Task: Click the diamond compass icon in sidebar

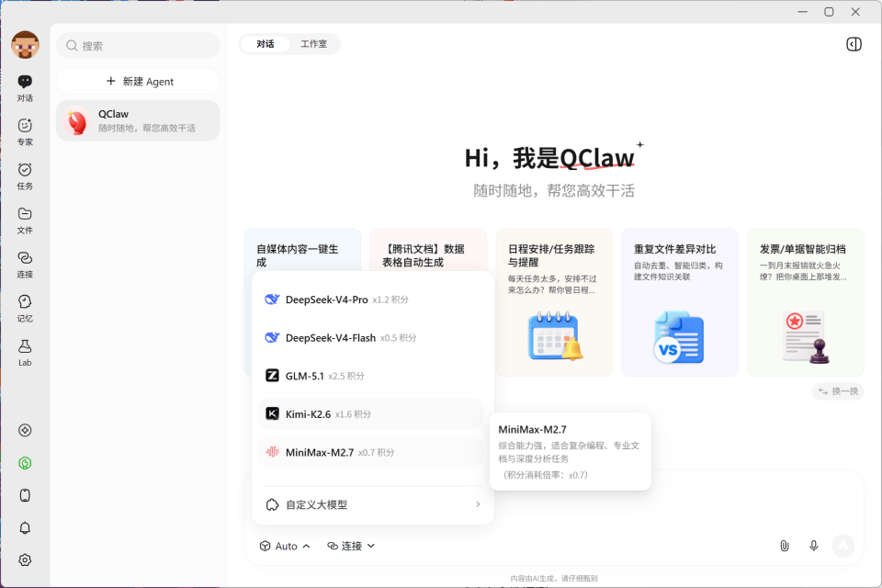Action: pos(25,431)
